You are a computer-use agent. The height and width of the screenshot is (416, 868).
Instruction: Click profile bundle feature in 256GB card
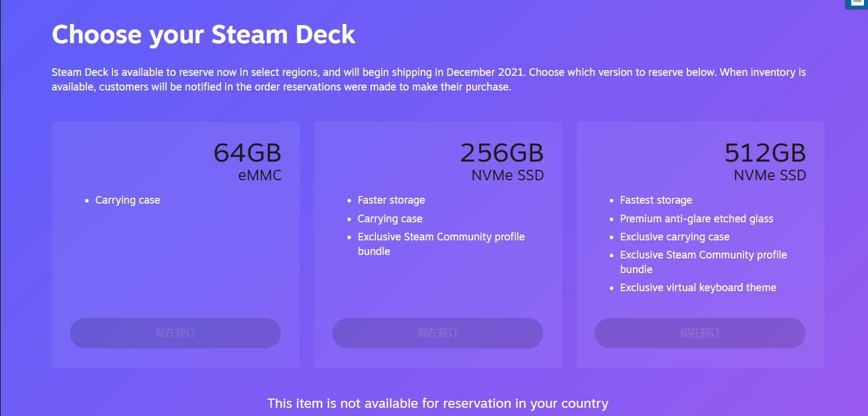click(x=441, y=244)
